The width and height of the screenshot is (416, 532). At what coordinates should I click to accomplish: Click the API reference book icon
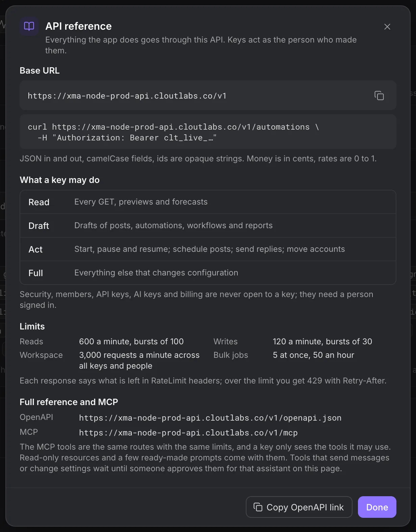click(29, 26)
